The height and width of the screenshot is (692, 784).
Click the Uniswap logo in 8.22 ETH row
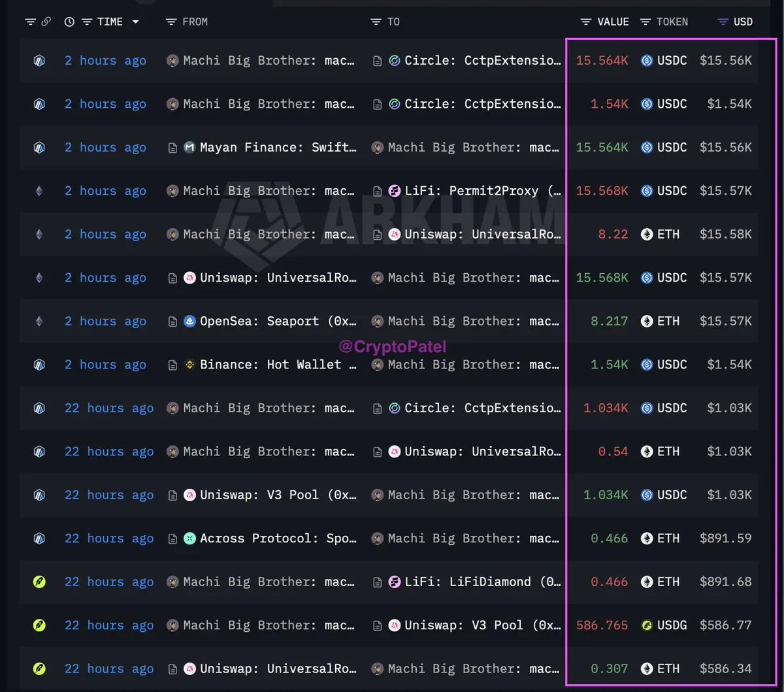pyautogui.click(x=394, y=235)
